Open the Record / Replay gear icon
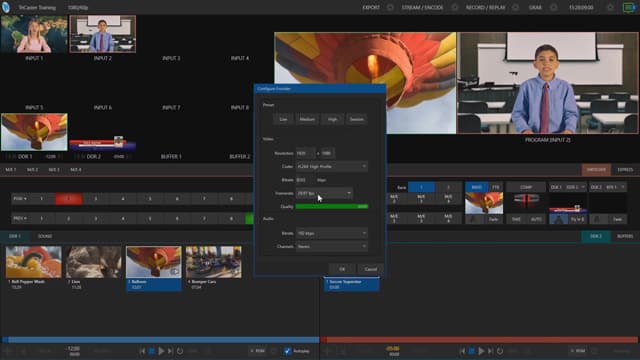The image size is (640, 360). click(x=516, y=7)
